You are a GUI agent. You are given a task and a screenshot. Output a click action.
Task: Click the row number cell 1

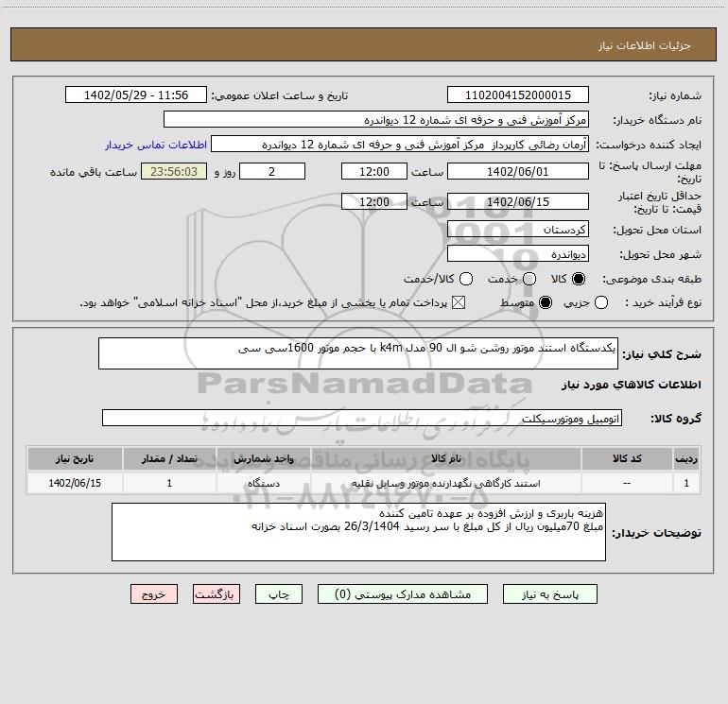pyautogui.click(x=686, y=484)
